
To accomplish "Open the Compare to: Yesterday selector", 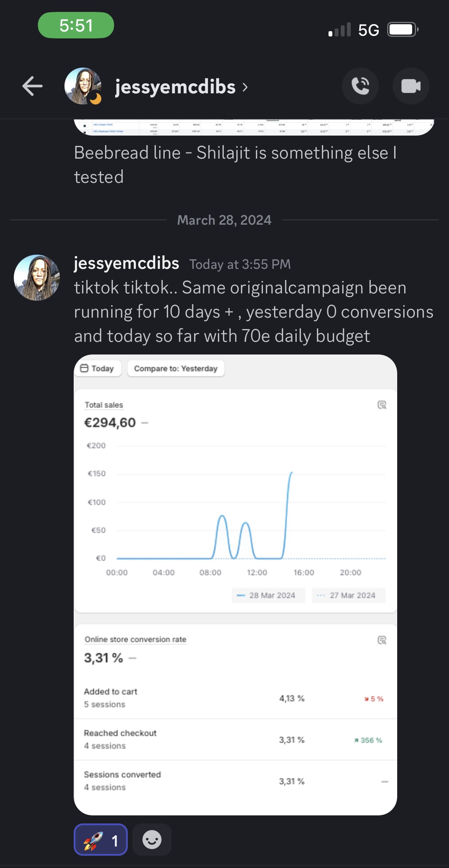I will (x=176, y=368).
